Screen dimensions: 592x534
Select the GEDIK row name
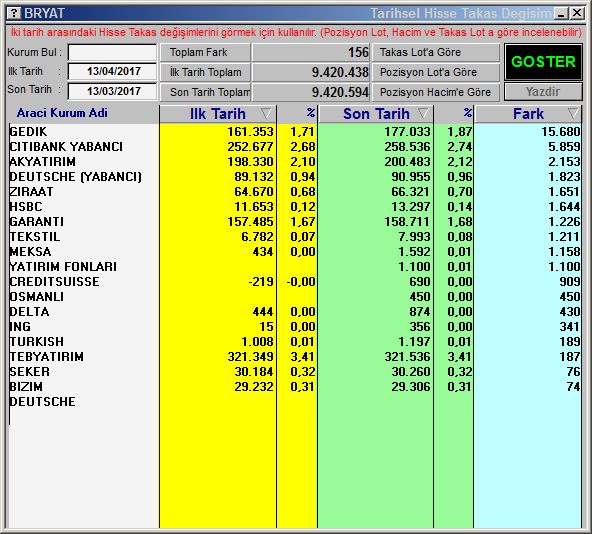(x=28, y=131)
